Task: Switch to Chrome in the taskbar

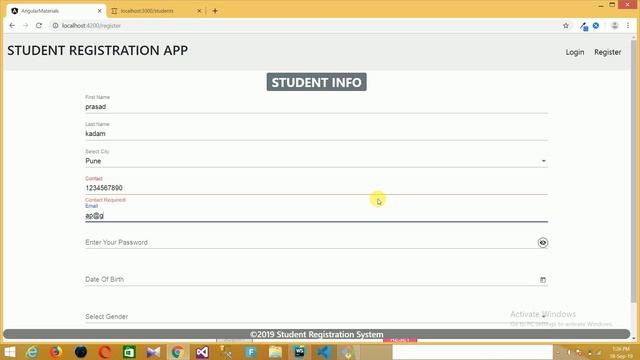Action: coord(178,352)
